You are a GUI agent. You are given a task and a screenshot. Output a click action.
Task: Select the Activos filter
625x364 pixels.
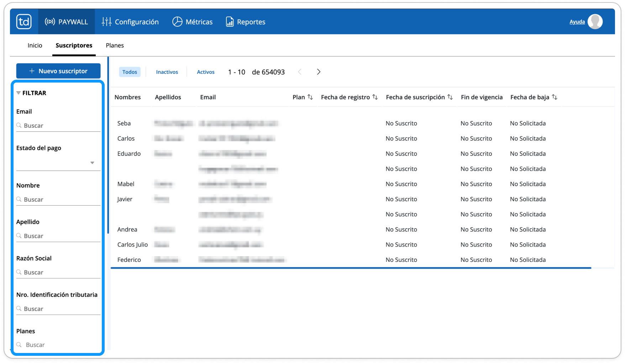206,72
